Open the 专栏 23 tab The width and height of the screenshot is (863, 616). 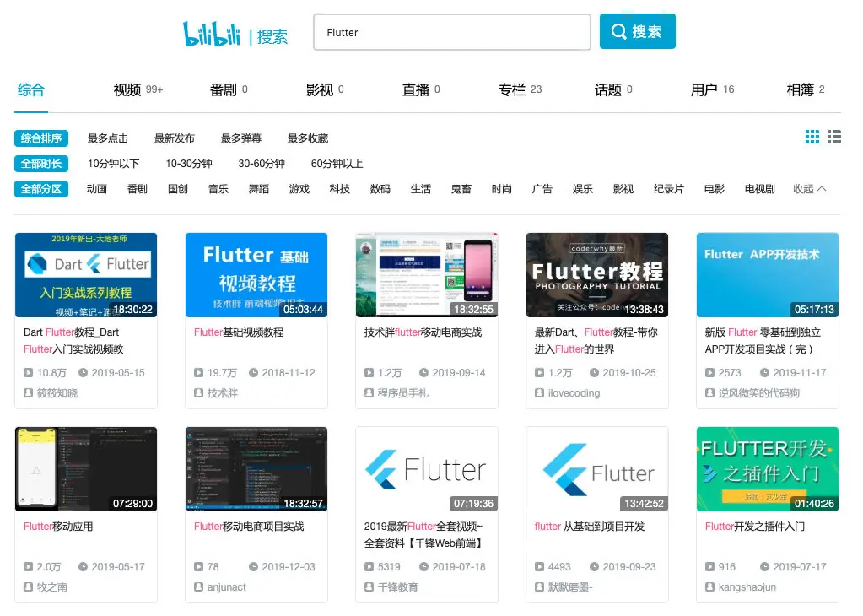coord(520,89)
